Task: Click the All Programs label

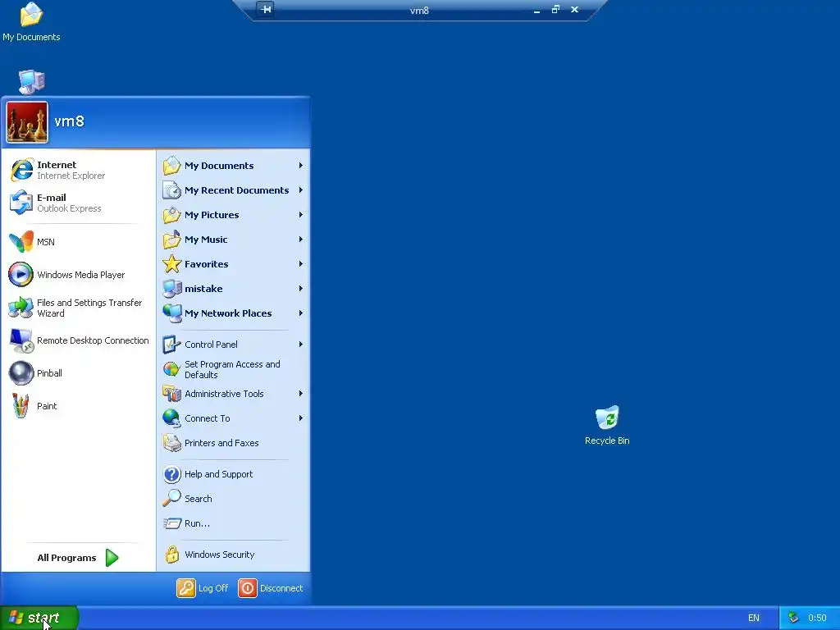Action: click(x=66, y=558)
